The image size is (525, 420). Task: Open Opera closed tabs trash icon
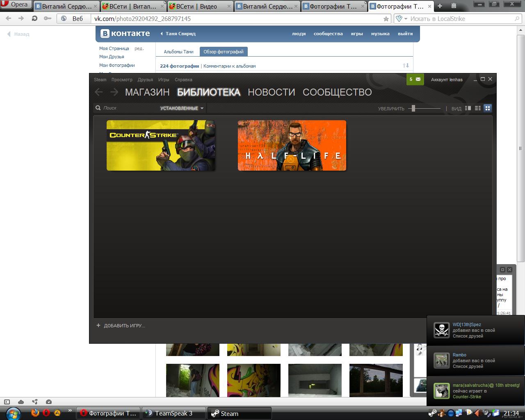pyautogui.click(x=454, y=6)
